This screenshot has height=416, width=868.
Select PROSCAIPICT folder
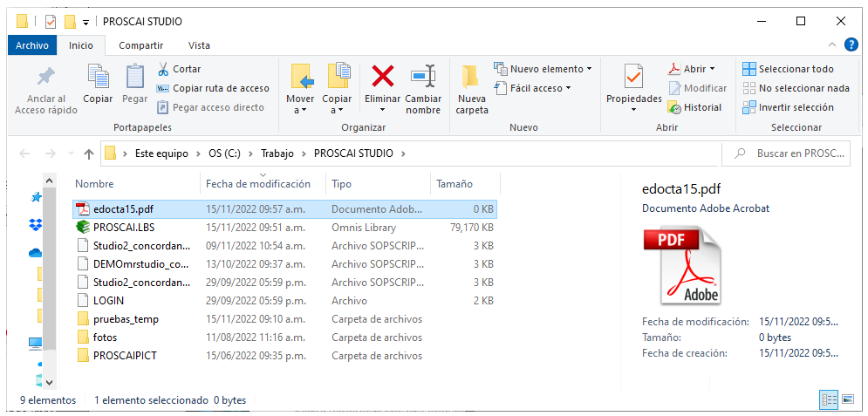click(x=285, y=356)
